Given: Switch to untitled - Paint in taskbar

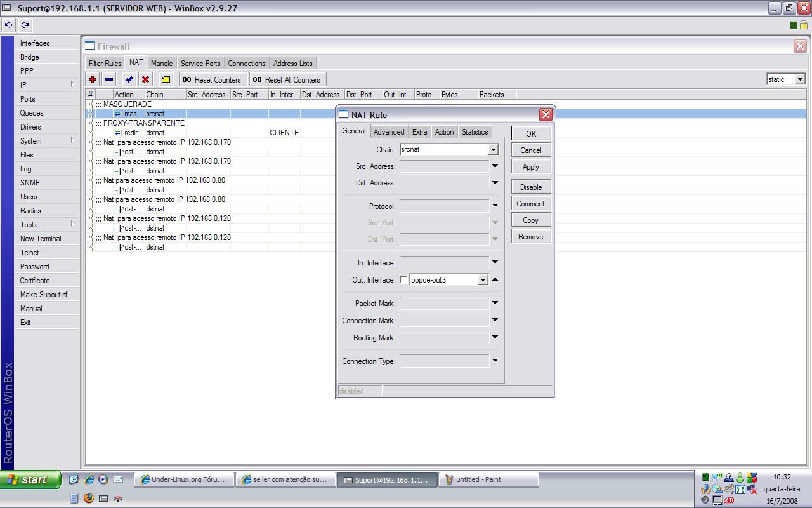Looking at the screenshot, I should [x=490, y=479].
